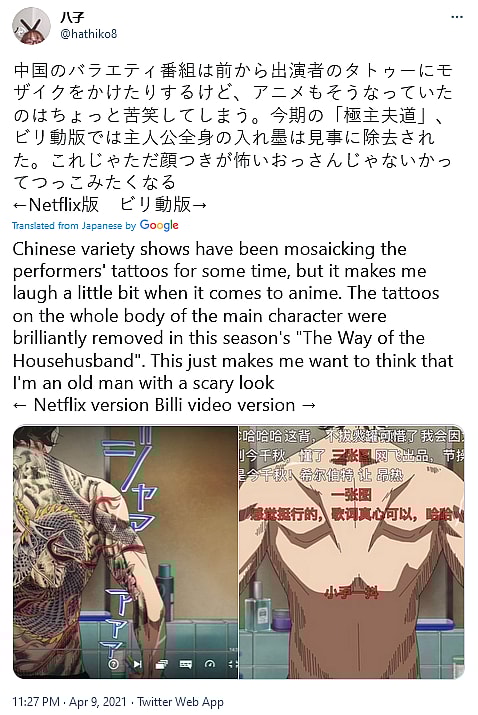Open the left Netflix version image
The height and width of the screenshot is (715, 478).
tap(125, 552)
